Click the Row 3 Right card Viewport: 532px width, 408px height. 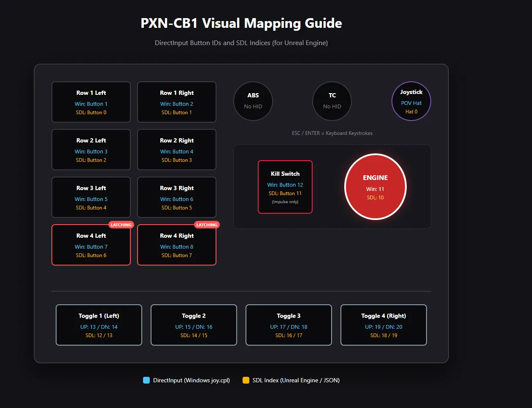tap(177, 197)
